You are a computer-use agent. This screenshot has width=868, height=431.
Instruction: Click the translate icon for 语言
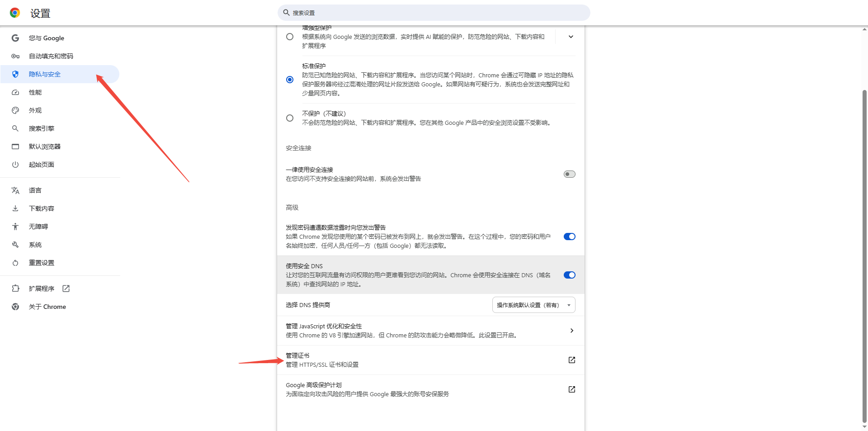[x=15, y=190]
